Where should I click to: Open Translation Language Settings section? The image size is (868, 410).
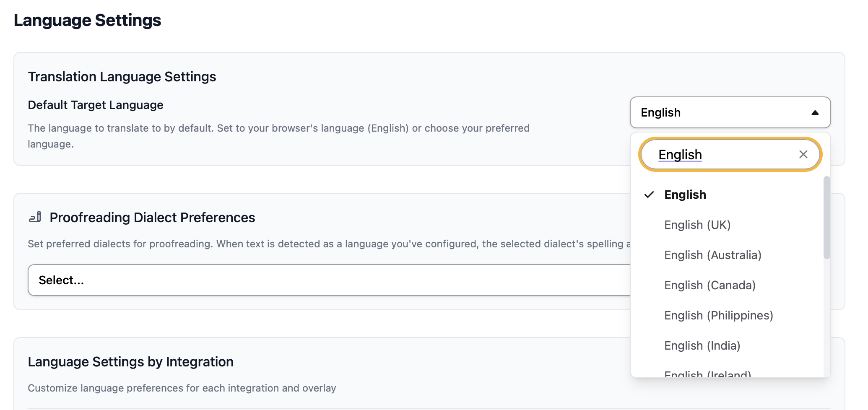(x=122, y=77)
